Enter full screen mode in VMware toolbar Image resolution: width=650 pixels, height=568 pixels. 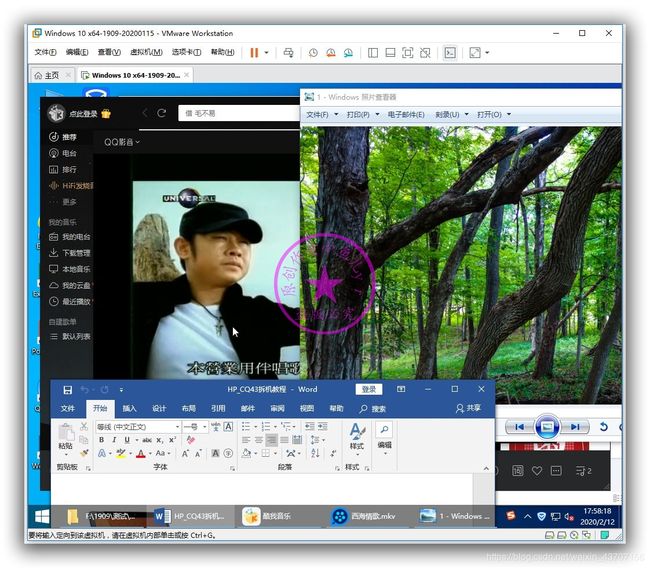click(x=407, y=53)
